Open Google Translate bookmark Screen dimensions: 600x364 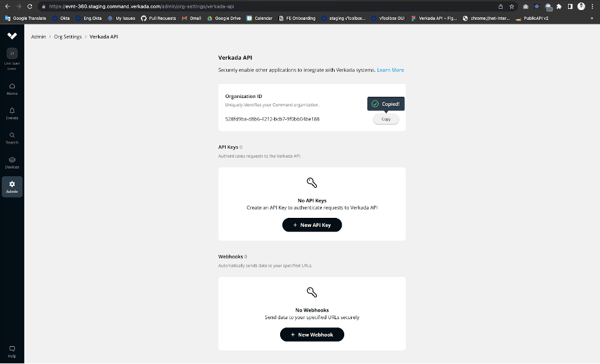(26, 18)
